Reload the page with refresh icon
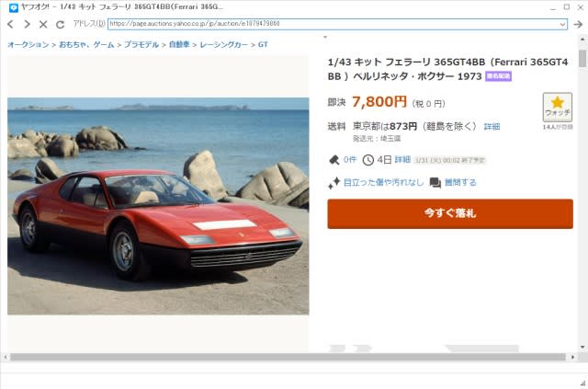Image resolution: width=588 pixels, height=389 pixels. pos(60,25)
